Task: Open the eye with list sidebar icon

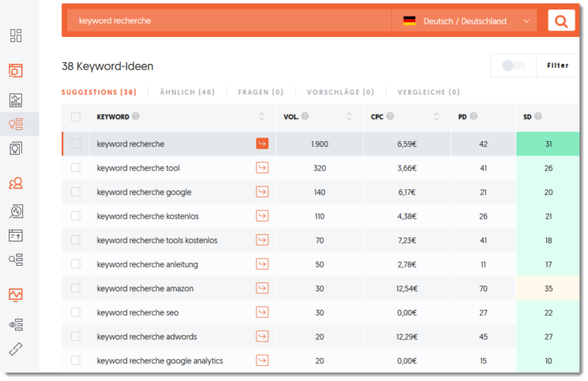Action: (x=16, y=324)
